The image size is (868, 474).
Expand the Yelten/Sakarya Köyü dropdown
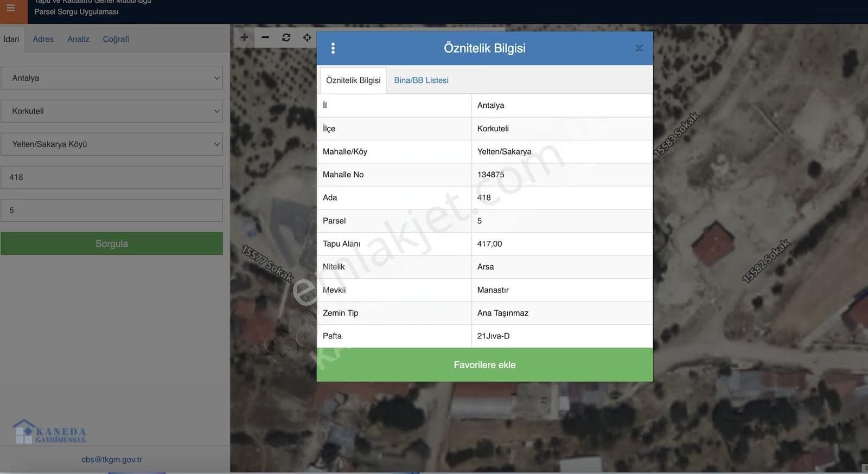tap(112, 144)
